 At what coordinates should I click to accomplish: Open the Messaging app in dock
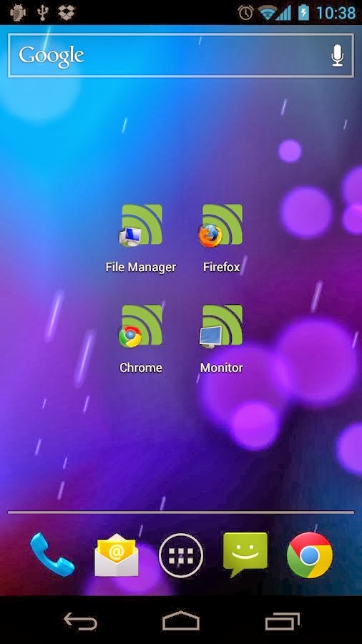[245, 554]
